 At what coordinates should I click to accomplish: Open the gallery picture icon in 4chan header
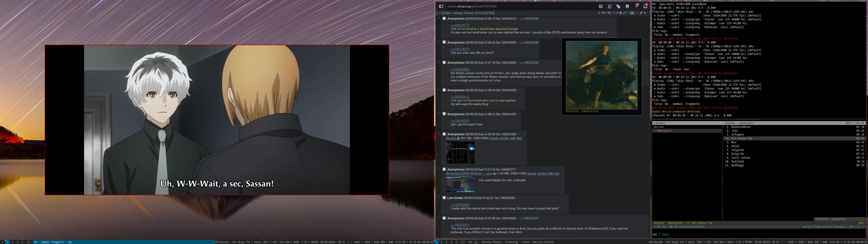click(632, 13)
